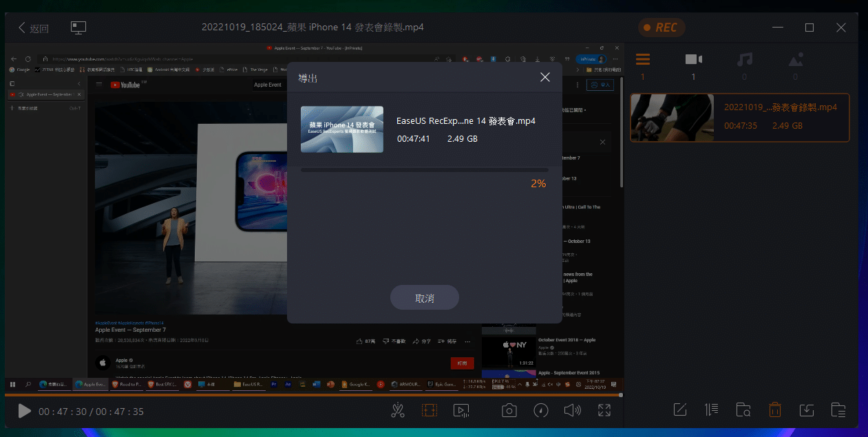Open the video play with audio icon
This screenshot has width=868, height=437.
coord(461,411)
